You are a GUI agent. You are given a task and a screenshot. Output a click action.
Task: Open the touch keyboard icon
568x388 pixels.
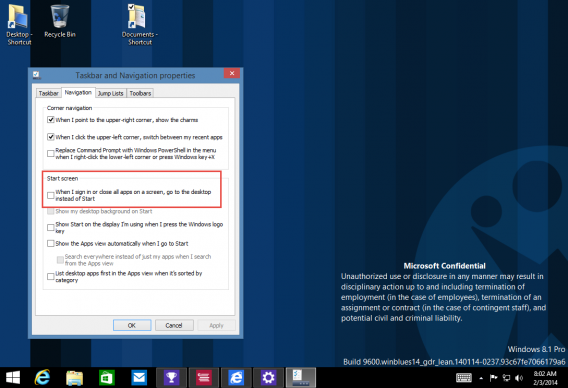(x=464, y=378)
